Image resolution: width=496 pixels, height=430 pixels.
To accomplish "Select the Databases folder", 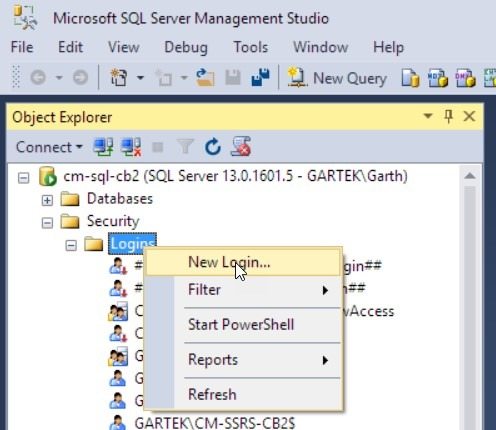I will pos(120,199).
